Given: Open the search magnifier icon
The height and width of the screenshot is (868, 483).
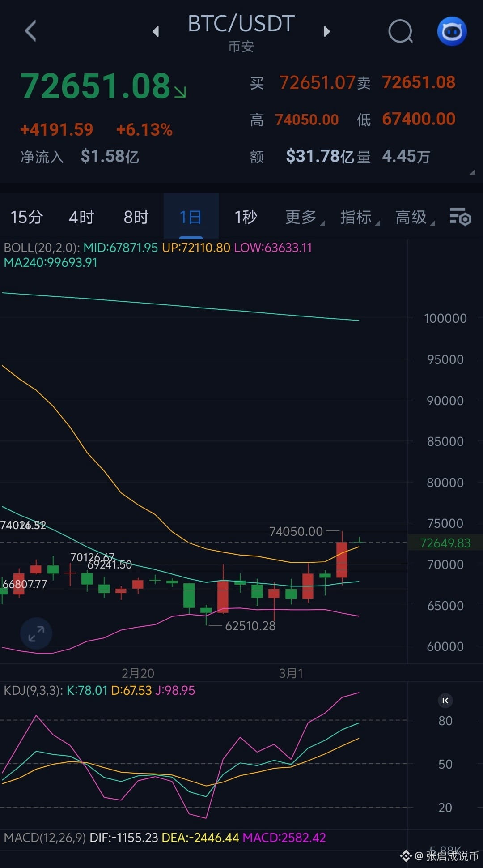Looking at the screenshot, I should point(400,31).
